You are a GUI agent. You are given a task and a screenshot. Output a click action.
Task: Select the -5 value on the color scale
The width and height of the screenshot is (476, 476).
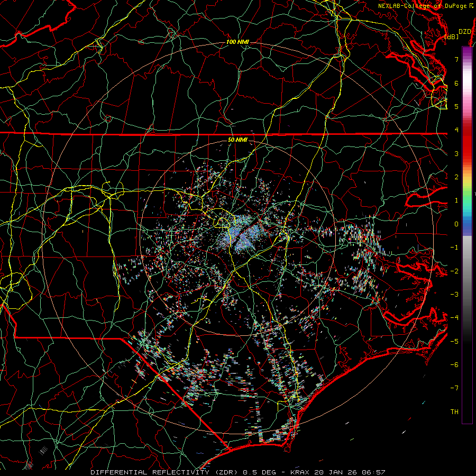coord(454,342)
